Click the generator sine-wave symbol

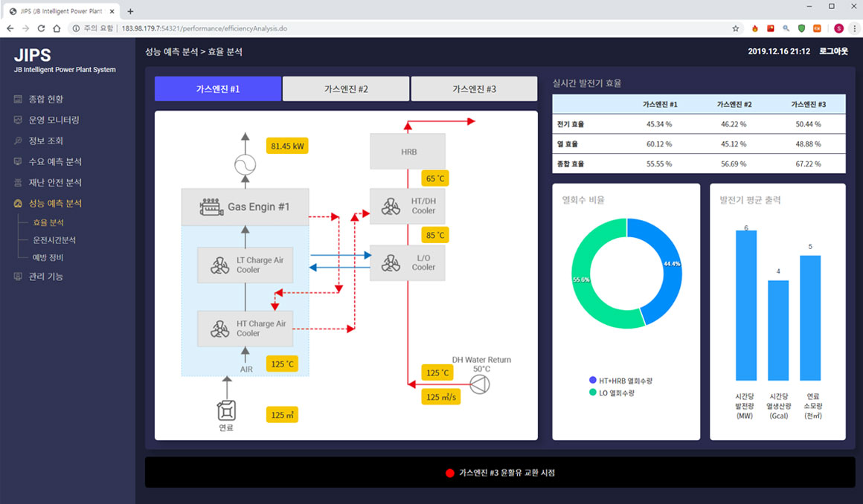pos(245,164)
